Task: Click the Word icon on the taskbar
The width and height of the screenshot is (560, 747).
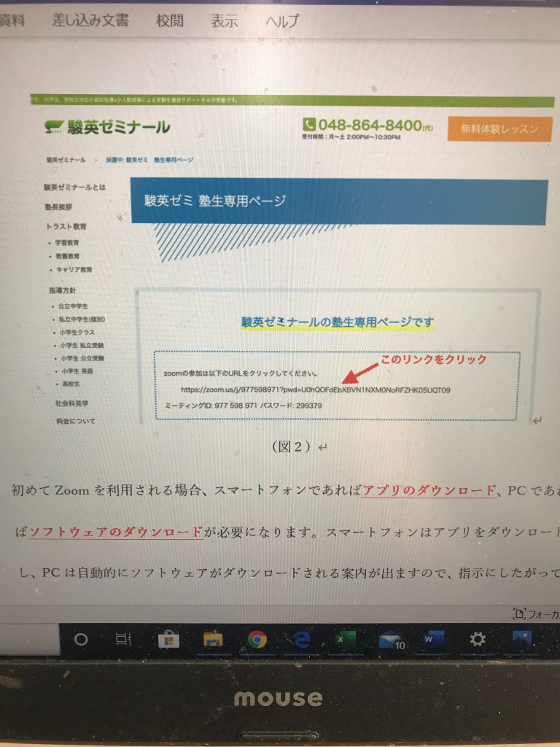Action: pos(433,639)
